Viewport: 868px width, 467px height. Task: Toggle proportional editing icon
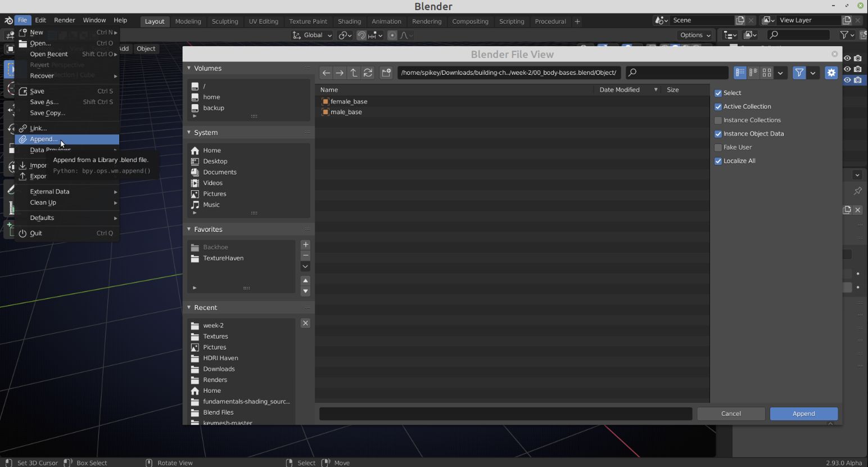pos(392,35)
